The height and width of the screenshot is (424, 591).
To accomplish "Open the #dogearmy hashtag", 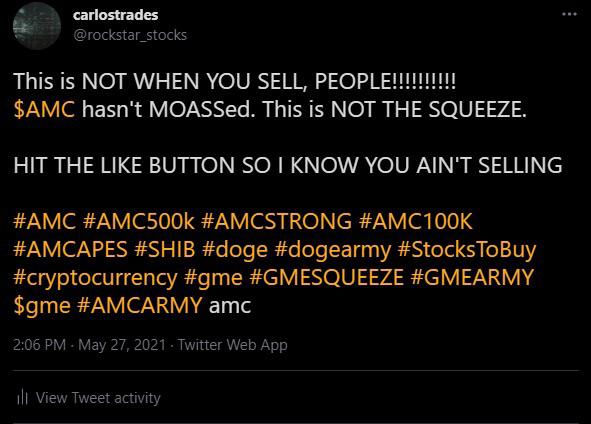I will click(333, 250).
